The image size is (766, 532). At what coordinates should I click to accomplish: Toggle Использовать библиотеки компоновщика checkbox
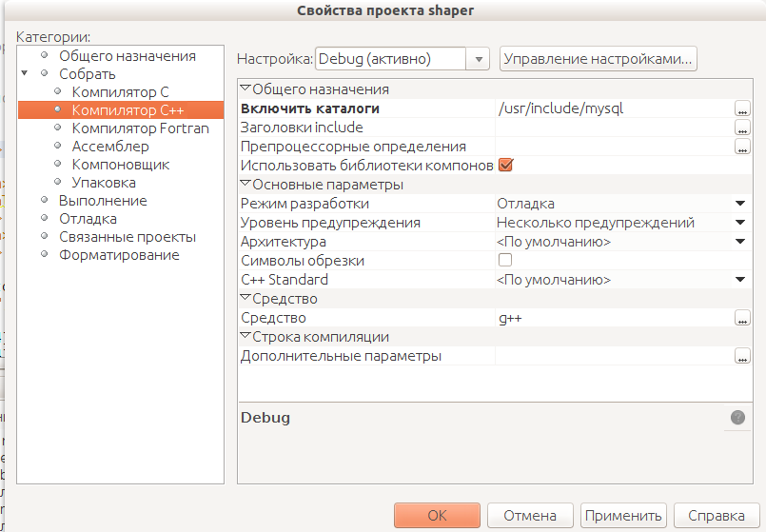point(505,166)
